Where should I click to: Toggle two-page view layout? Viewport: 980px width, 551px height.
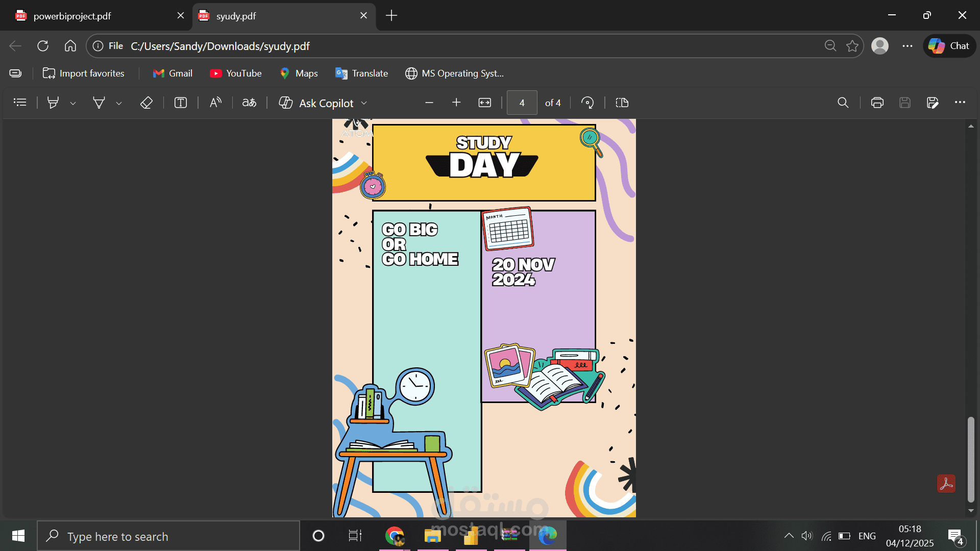click(x=622, y=103)
